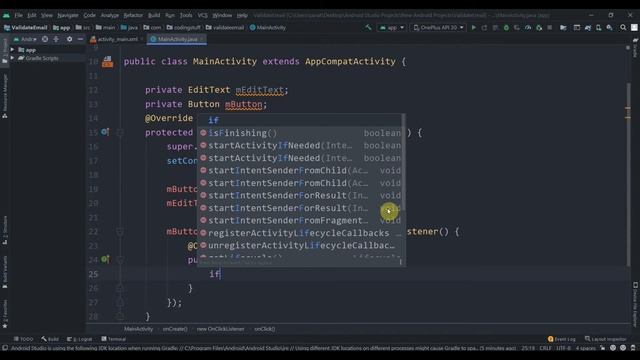Viewport: 640px width, 360px height.
Task: Run the app with the green play icon
Action: (473, 27)
